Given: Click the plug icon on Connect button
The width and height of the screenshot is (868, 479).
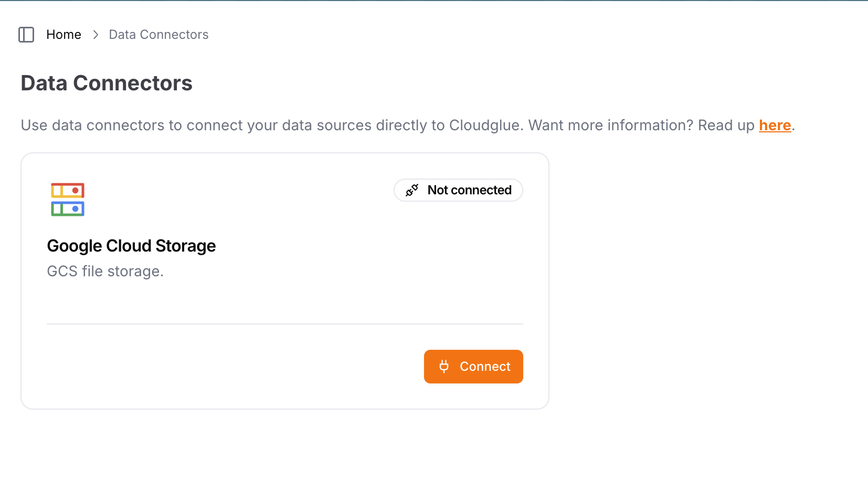Looking at the screenshot, I should pyautogui.click(x=444, y=367).
